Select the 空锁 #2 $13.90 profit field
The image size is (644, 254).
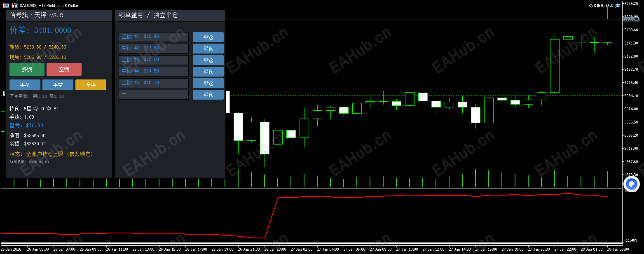153,48
